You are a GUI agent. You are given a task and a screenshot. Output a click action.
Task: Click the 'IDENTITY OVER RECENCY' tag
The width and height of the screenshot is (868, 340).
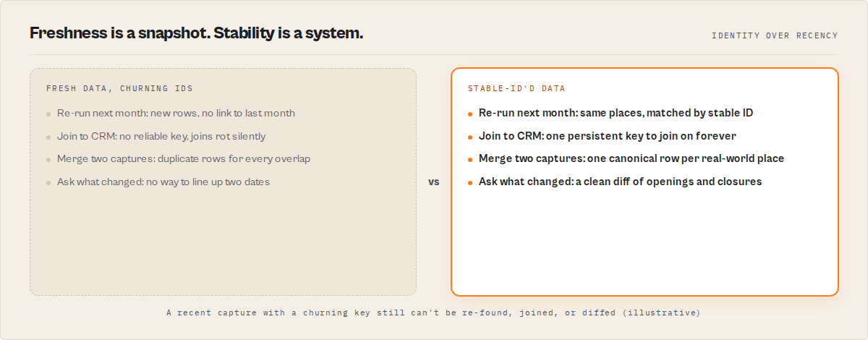click(775, 35)
